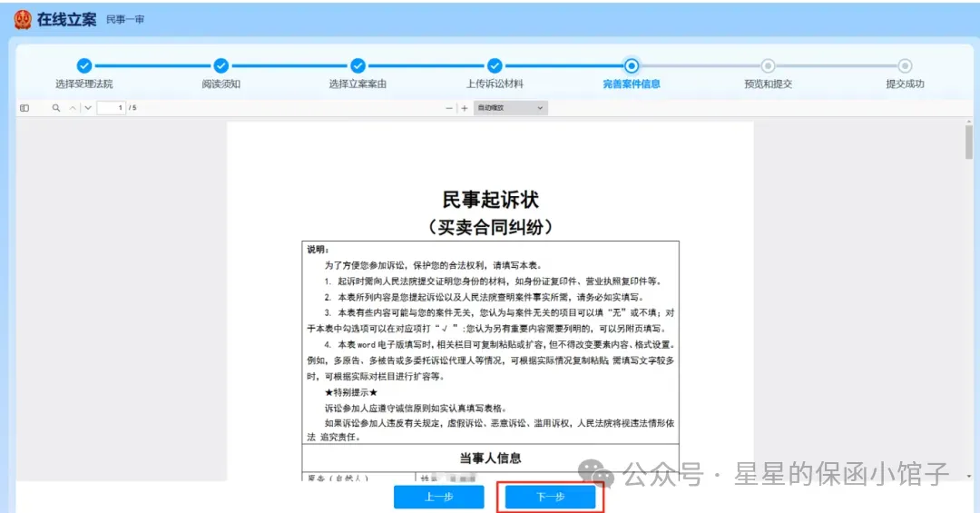Select the 选择立案案由 step circle
The height and width of the screenshot is (513, 980).
point(358,65)
